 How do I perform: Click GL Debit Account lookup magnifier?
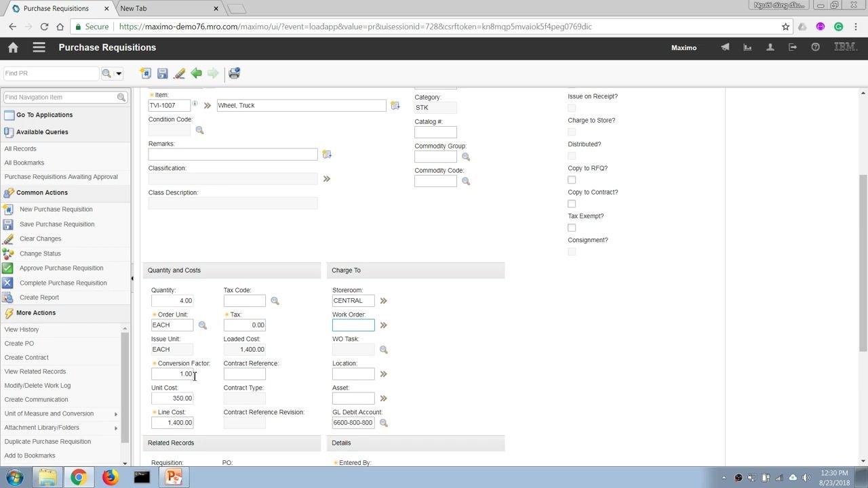(383, 423)
